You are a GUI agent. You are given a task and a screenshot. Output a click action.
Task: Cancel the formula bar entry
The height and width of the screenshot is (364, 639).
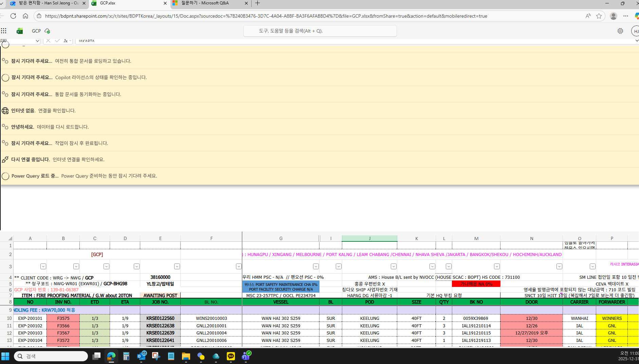click(48, 41)
